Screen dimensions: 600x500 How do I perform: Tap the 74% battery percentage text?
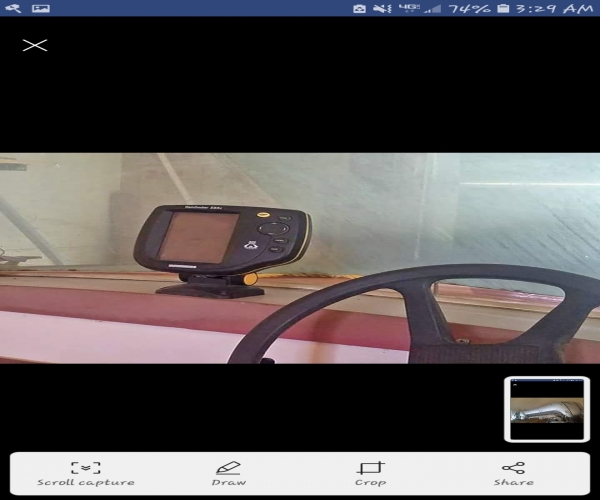(469, 8)
